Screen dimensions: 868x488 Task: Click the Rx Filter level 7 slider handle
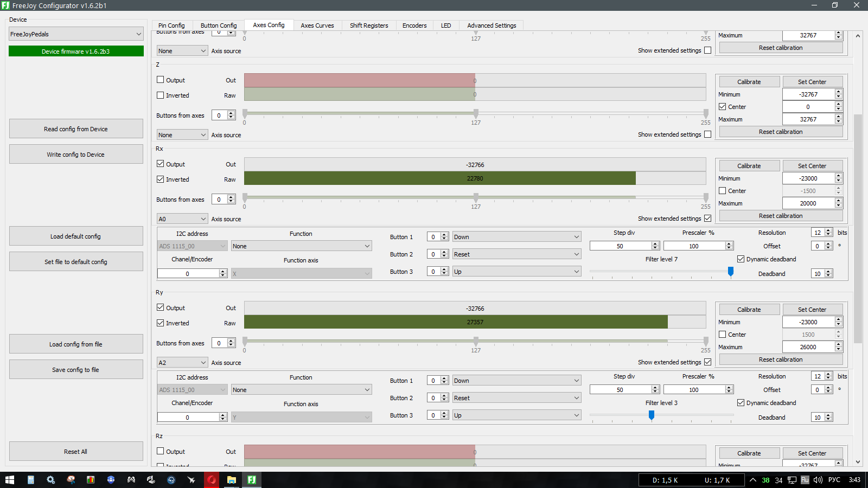pos(731,271)
